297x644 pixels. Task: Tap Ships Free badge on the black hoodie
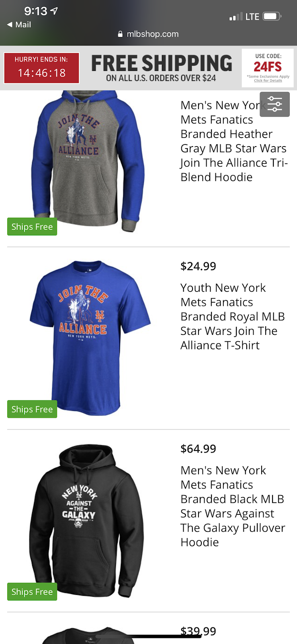[32, 592]
